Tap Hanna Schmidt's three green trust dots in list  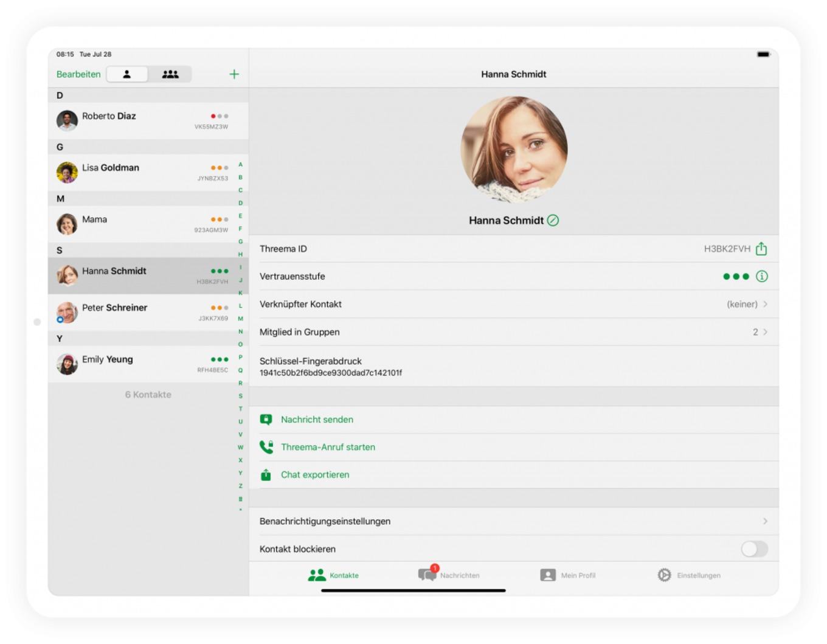click(220, 271)
